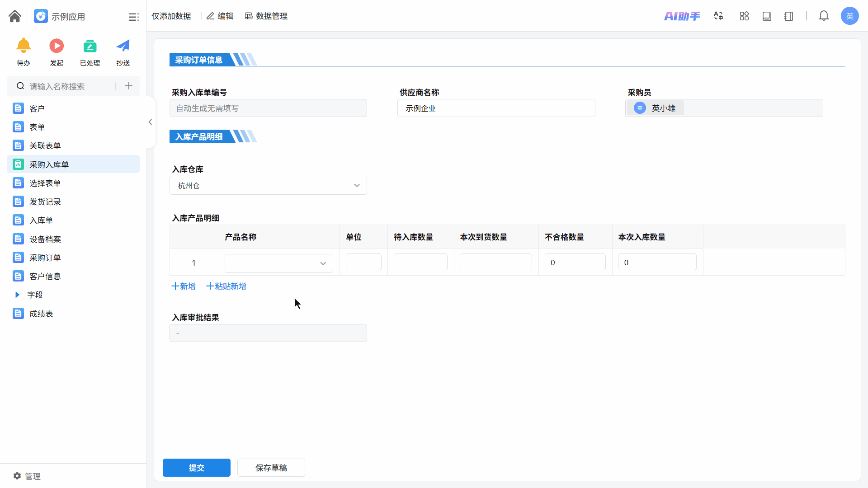
Task: Open the 产品名称 dropdown in row 1
Action: click(x=278, y=263)
